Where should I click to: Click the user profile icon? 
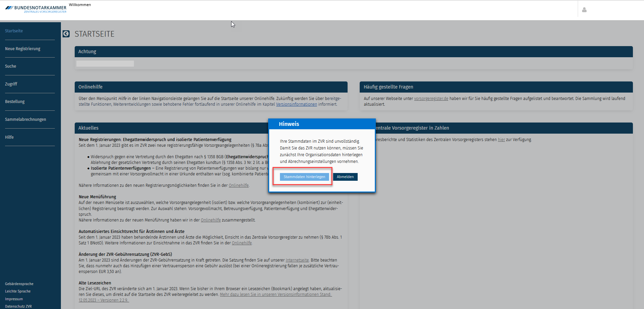coord(584,10)
